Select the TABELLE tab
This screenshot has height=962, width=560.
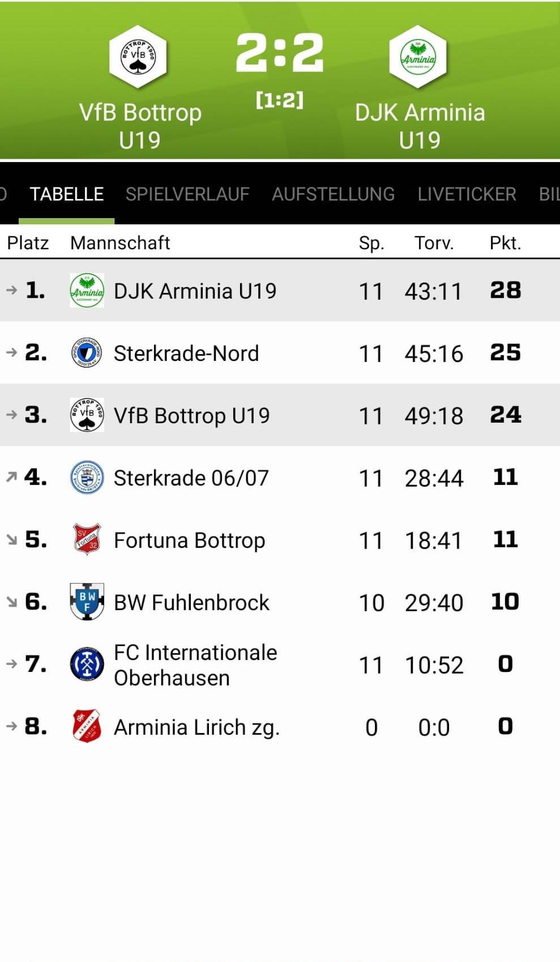pos(66,194)
